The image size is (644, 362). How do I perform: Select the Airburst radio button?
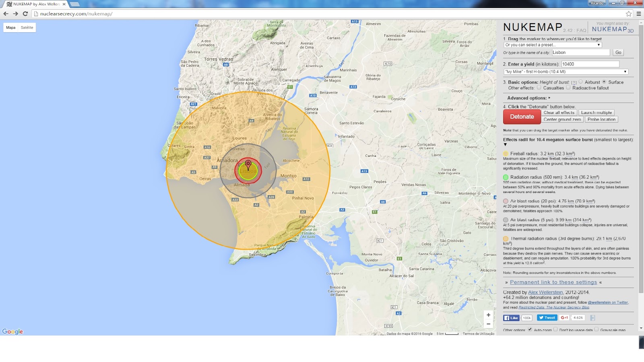581,82
